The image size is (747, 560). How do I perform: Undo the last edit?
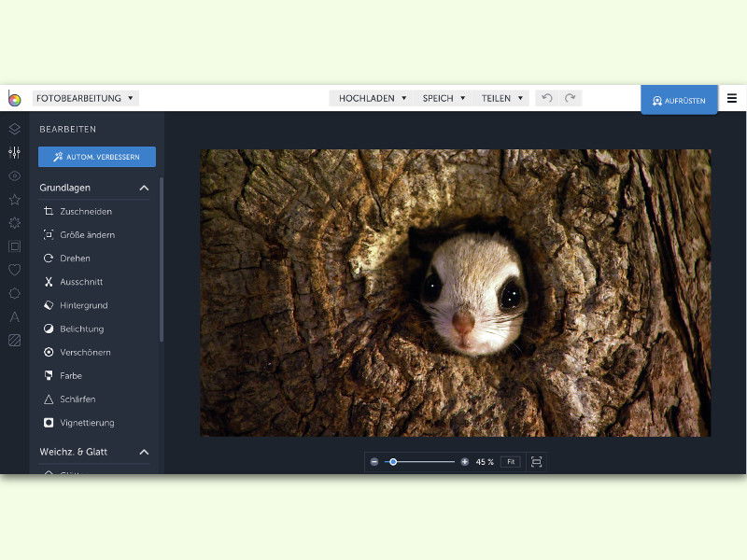[x=547, y=98]
